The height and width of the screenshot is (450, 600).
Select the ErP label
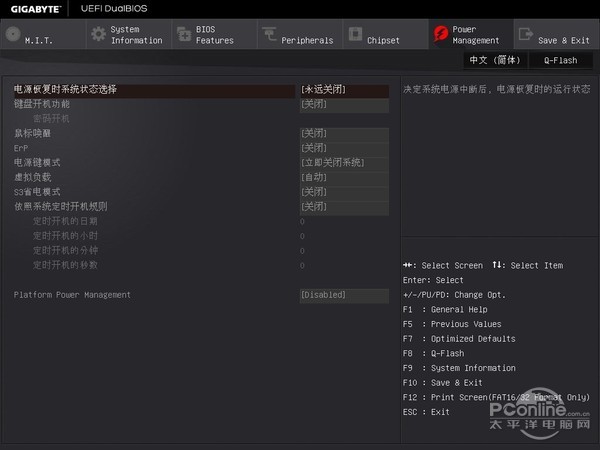click(21, 148)
